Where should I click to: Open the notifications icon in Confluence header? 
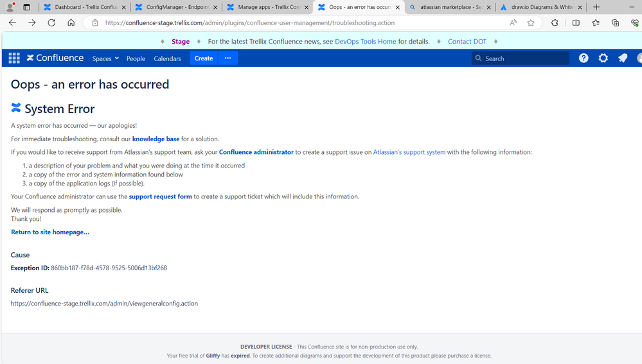(x=623, y=58)
